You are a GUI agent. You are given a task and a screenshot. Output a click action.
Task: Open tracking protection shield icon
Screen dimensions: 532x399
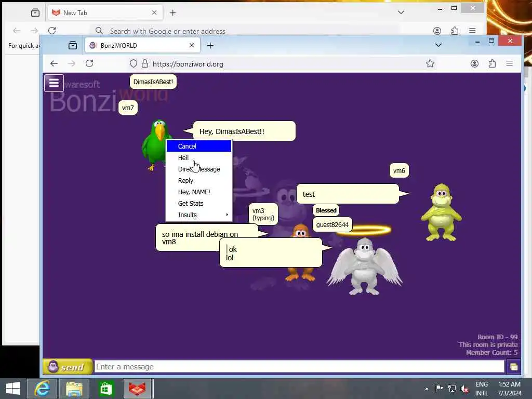(134, 64)
